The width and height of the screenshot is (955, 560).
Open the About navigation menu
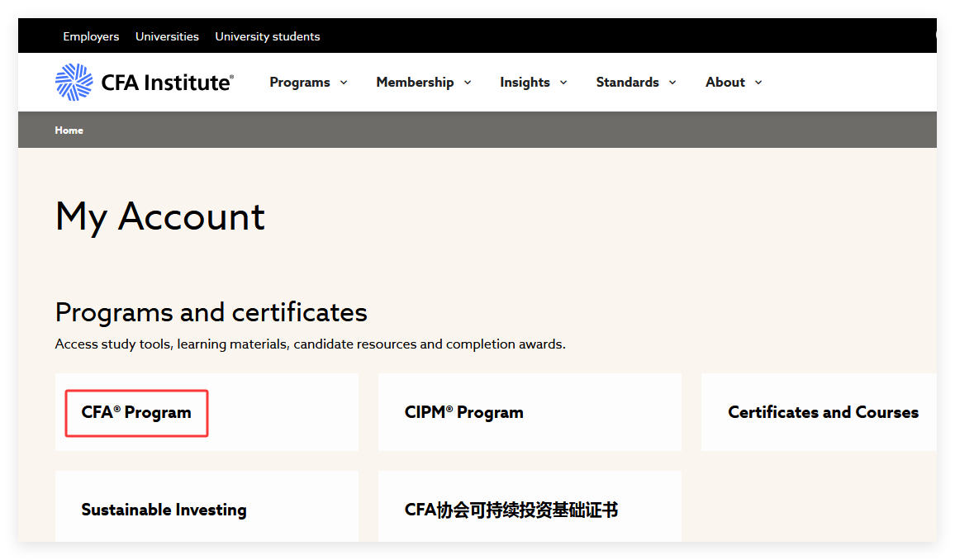pyautogui.click(x=725, y=82)
